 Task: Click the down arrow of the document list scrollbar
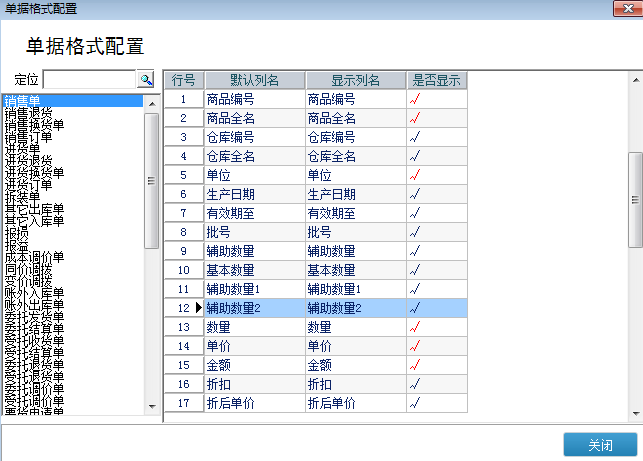[152, 406]
